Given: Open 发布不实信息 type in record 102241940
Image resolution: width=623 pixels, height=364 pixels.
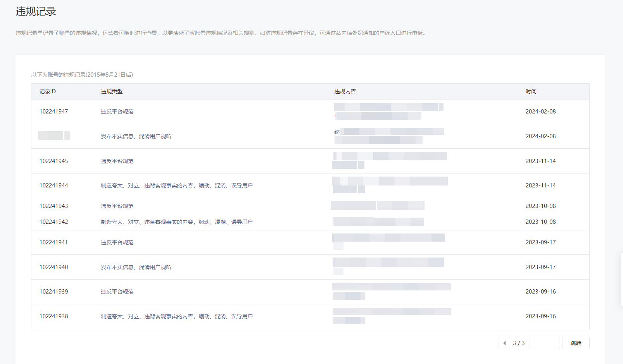Looking at the screenshot, I should coord(136,267).
